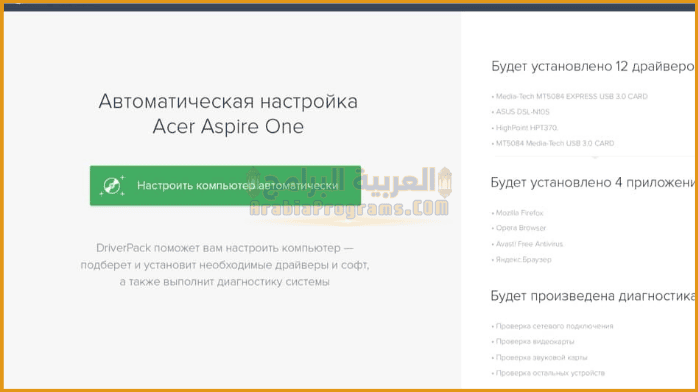The width and height of the screenshot is (698, 392).
Task: Click the DriverPack description paragraph
Action: coord(225,265)
